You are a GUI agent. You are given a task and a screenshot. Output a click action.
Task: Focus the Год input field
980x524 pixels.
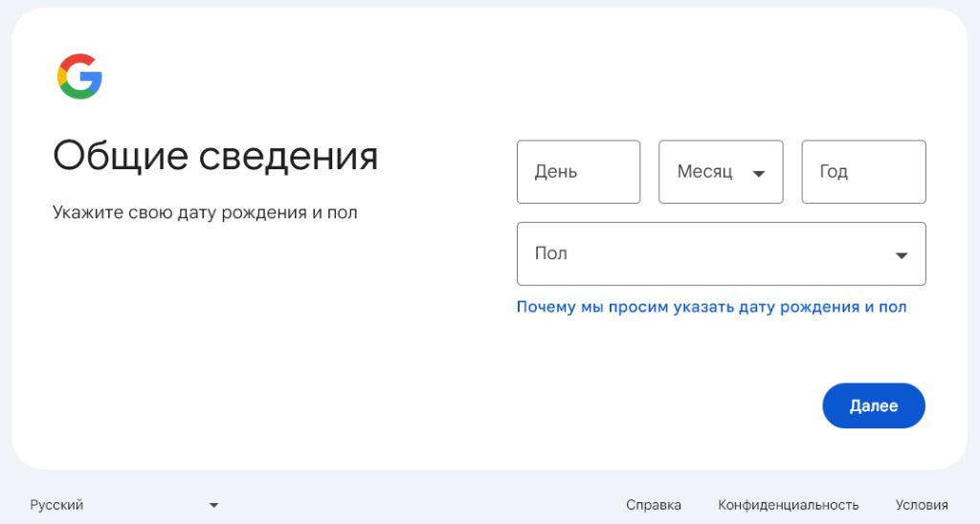863,172
